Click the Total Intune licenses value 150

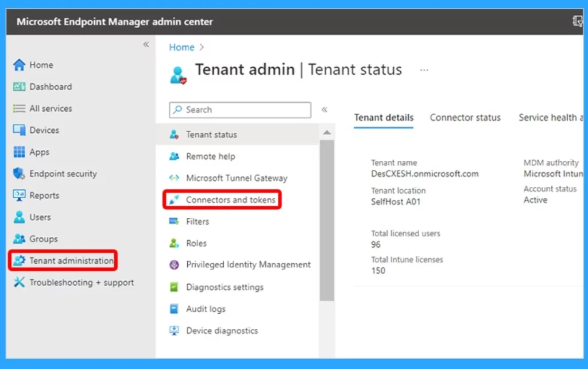point(378,271)
